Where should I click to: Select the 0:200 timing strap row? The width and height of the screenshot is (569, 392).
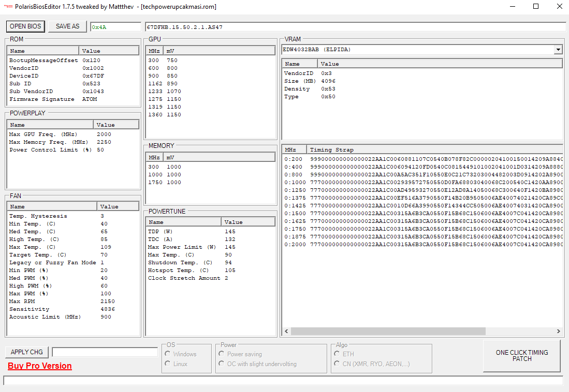[x=422, y=159]
